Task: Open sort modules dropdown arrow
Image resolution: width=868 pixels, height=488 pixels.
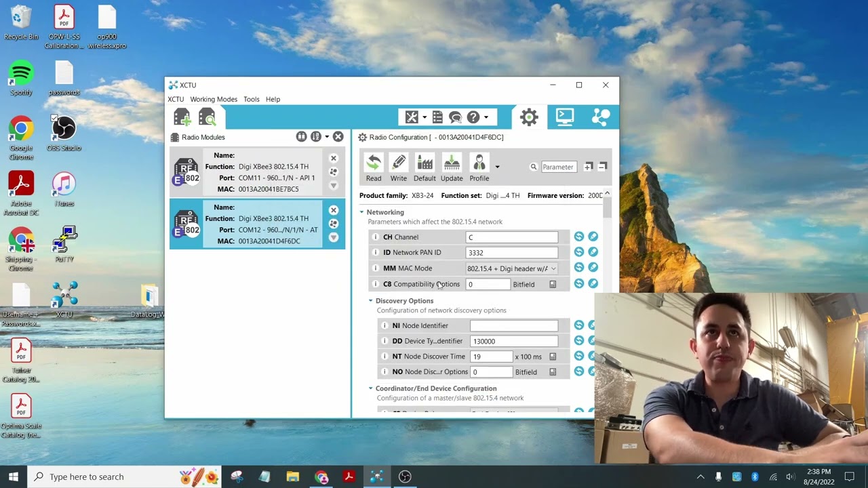Action: tap(327, 137)
